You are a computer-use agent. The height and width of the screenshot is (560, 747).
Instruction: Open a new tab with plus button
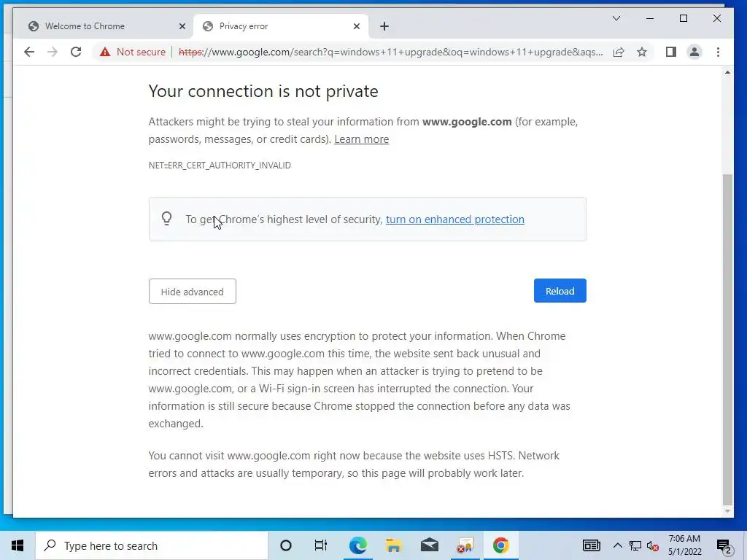click(x=384, y=26)
